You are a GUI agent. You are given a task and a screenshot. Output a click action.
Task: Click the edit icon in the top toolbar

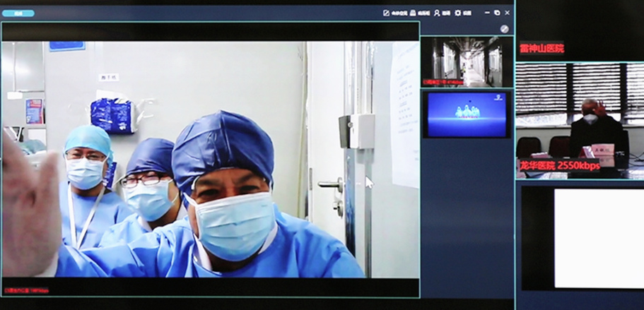(386, 13)
